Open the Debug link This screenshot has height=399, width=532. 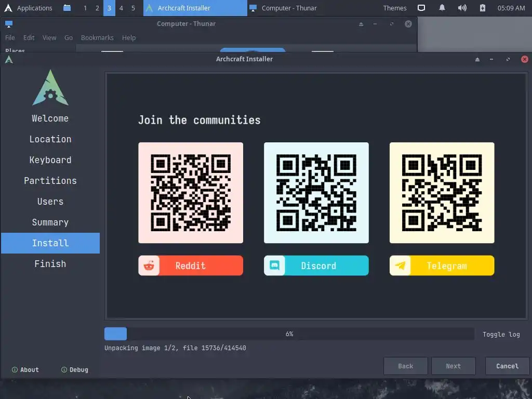tap(75, 370)
